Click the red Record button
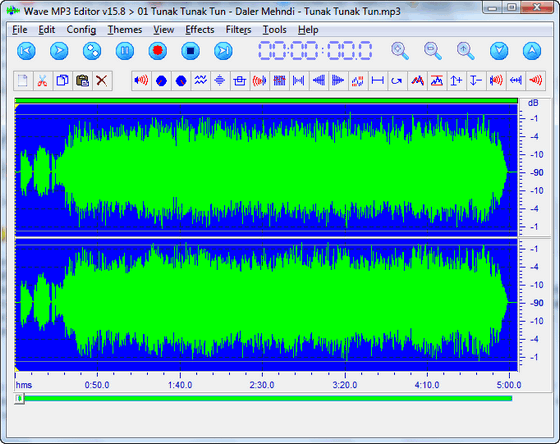The height and width of the screenshot is (444, 560). click(x=158, y=51)
